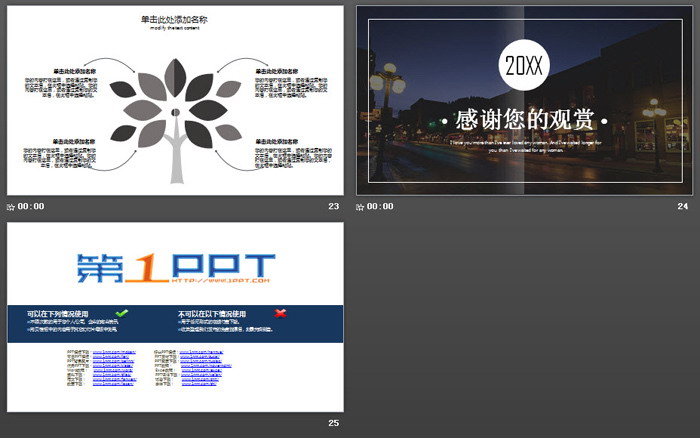The width and height of the screenshot is (700, 438).
Task: Click transition star icon under slide 24
Action: tap(361, 206)
